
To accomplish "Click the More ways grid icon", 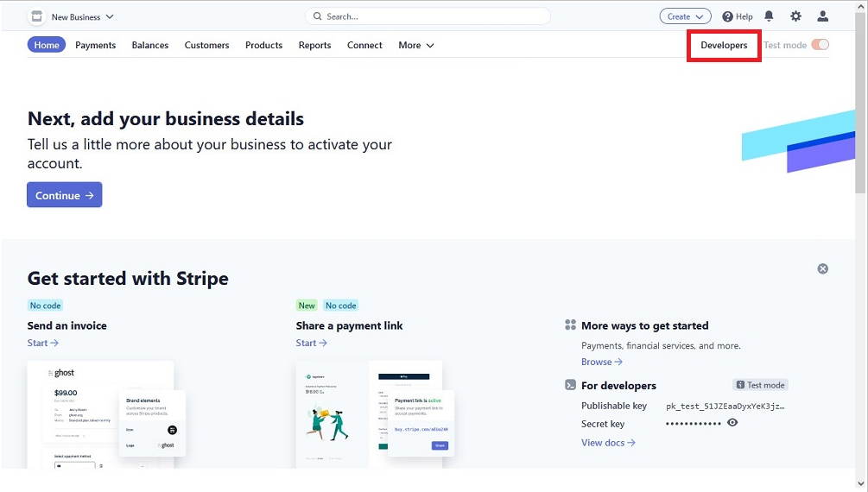I will click(570, 325).
